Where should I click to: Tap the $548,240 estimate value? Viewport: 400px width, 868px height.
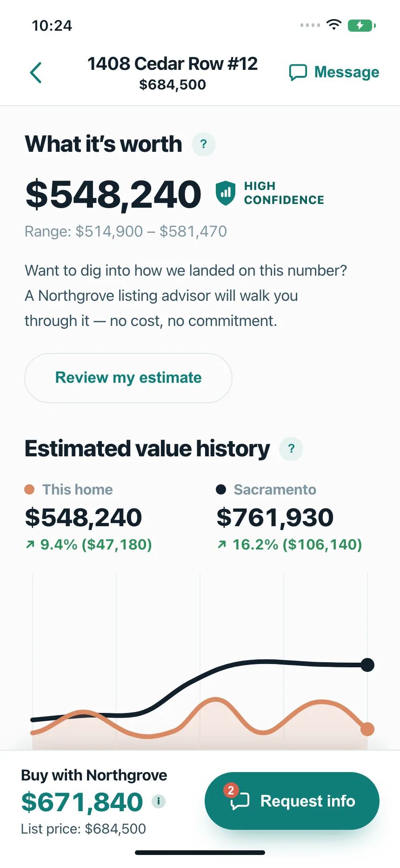(113, 194)
